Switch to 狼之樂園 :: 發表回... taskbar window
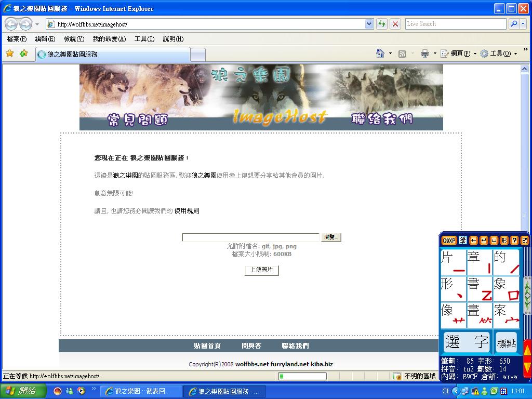The image size is (532, 399). click(141, 391)
